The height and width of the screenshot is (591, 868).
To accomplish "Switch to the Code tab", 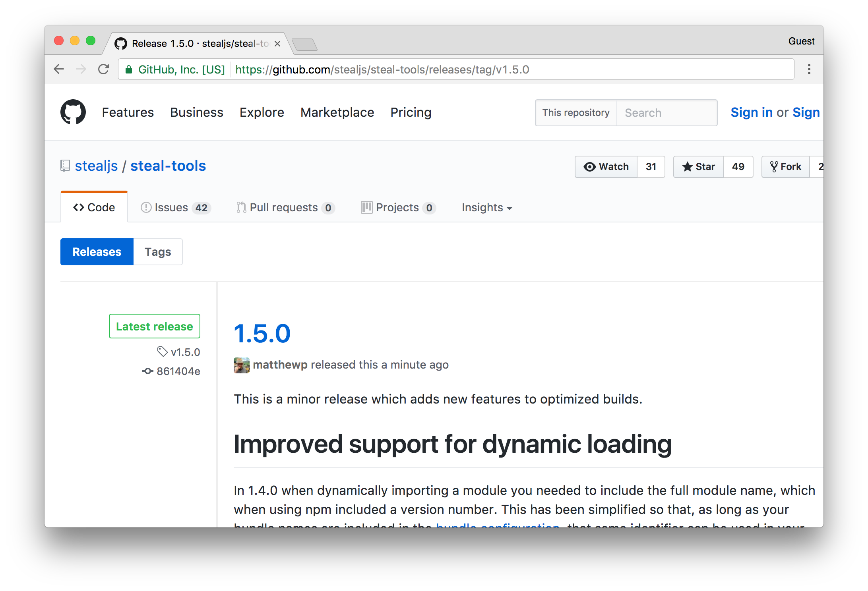I will [94, 207].
